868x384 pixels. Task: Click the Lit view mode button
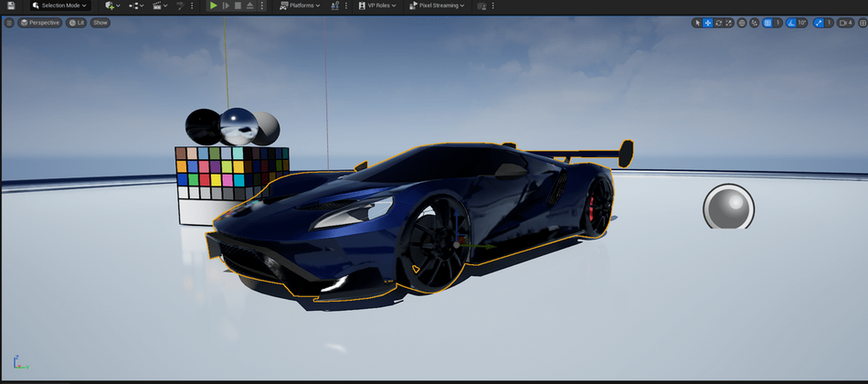click(x=77, y=23)
